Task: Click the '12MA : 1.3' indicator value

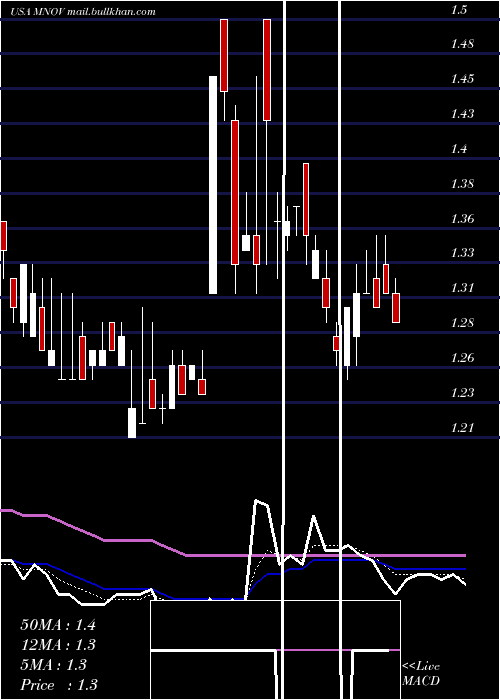Action: coord(58,645)
